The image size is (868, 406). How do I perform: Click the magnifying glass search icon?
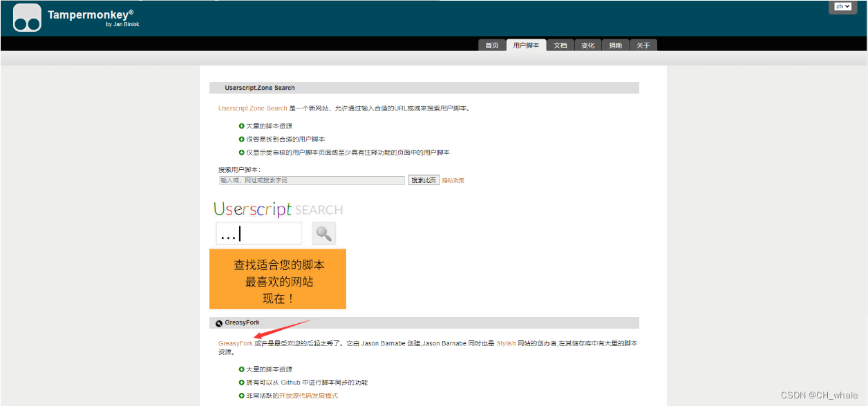pyautogui.click(x=323, y=233)
